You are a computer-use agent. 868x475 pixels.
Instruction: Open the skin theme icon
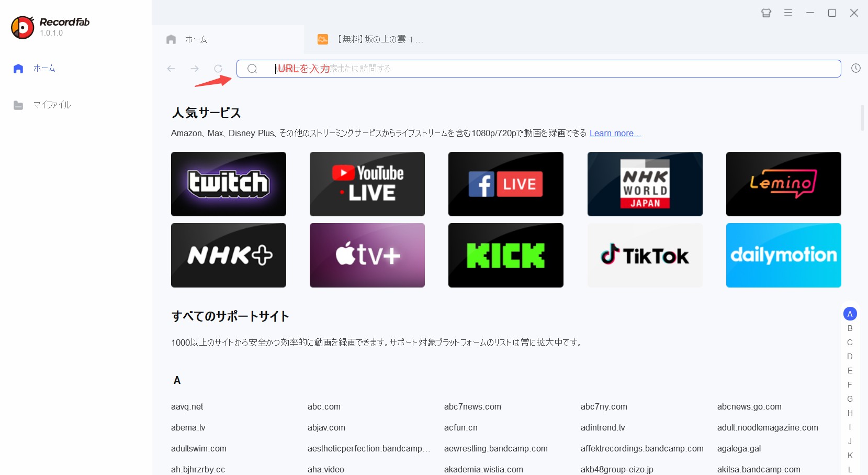coord(766,13)
